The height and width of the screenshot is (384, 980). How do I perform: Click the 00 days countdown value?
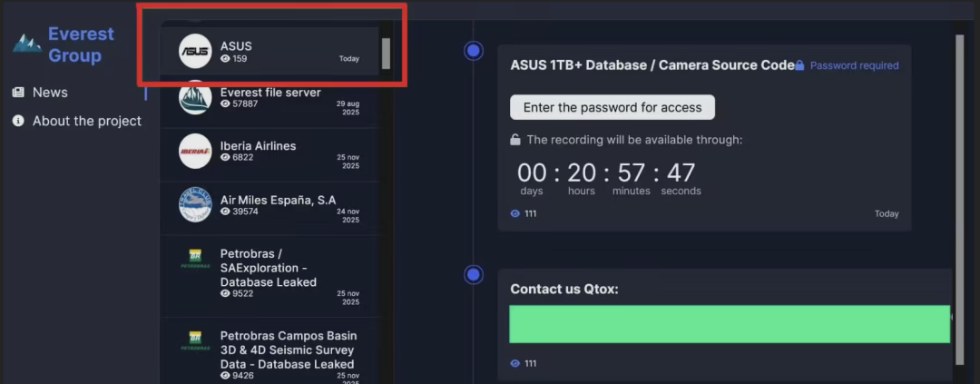click(x=532, y=172)
